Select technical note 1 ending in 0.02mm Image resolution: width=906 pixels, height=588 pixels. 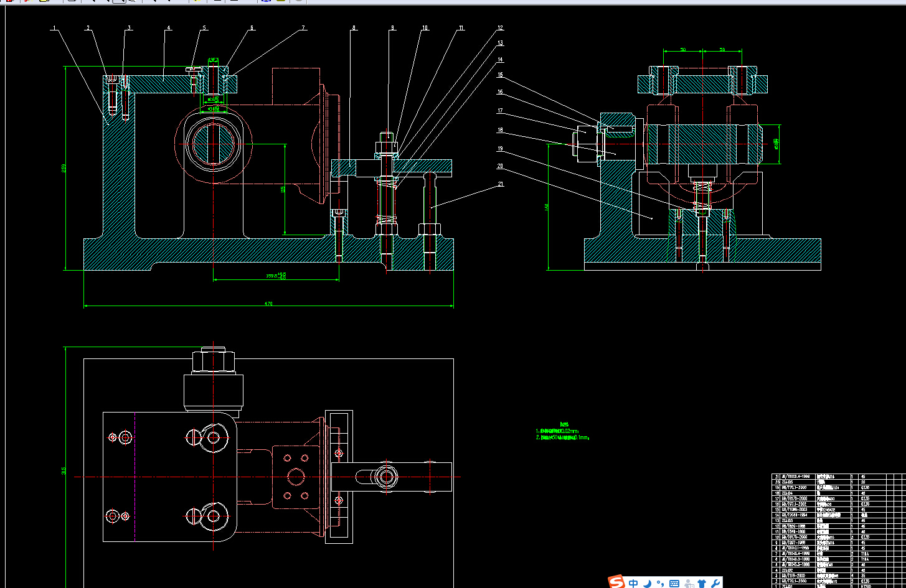[x=557, y=431]
